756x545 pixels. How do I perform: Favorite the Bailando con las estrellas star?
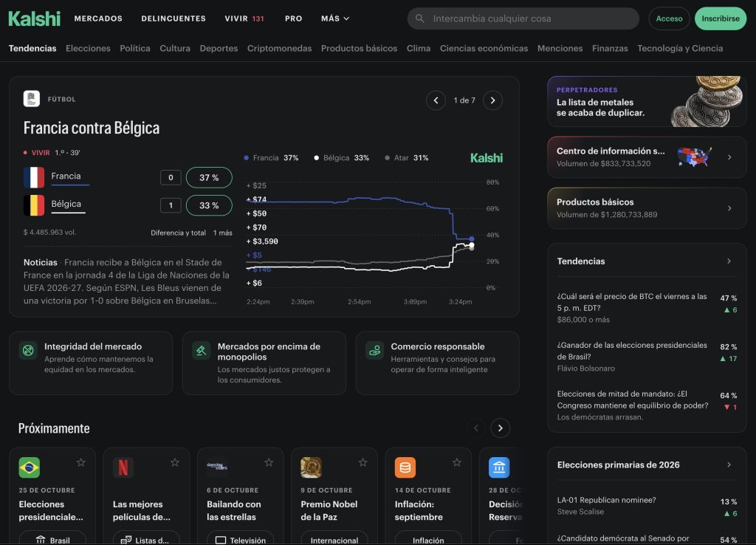click(x=269, y=462)
